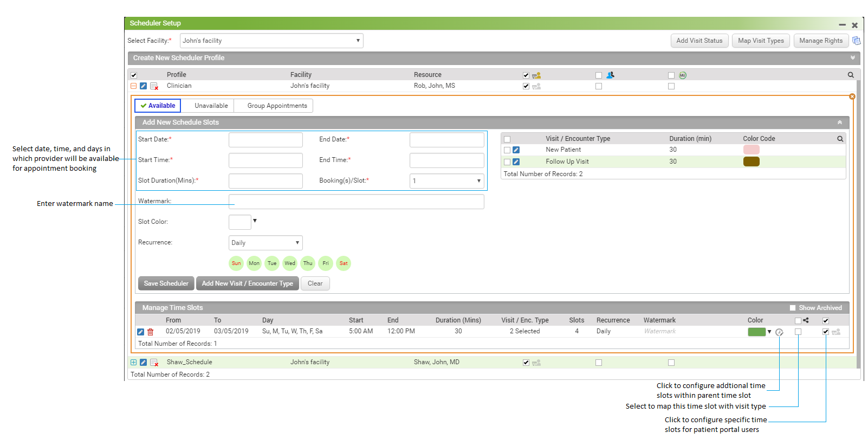The image size is (868, 439).
Task: Toggle the Show Archived checkbox
Action: [x=793, y=308]
